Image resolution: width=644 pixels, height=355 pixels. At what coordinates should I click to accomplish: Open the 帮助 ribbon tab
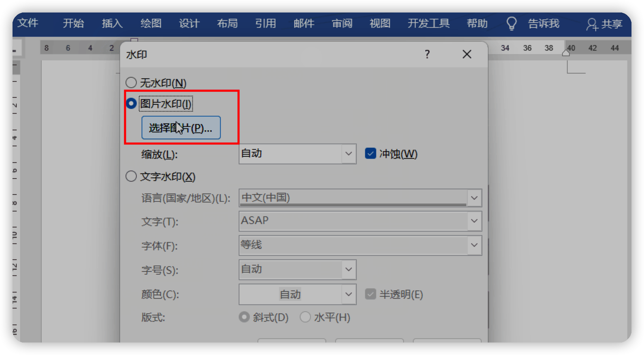(x=477, y=23)
